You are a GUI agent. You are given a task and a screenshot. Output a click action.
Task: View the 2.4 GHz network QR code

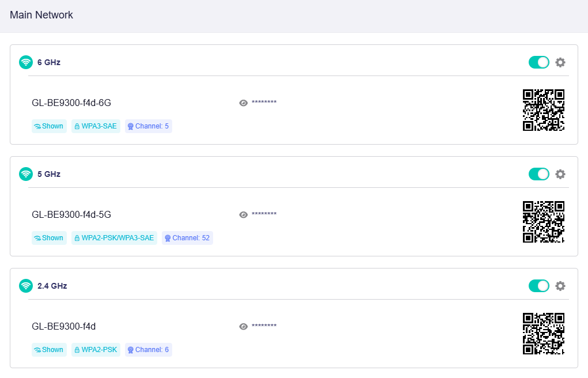pyautogui.click(x=544, y=334)
